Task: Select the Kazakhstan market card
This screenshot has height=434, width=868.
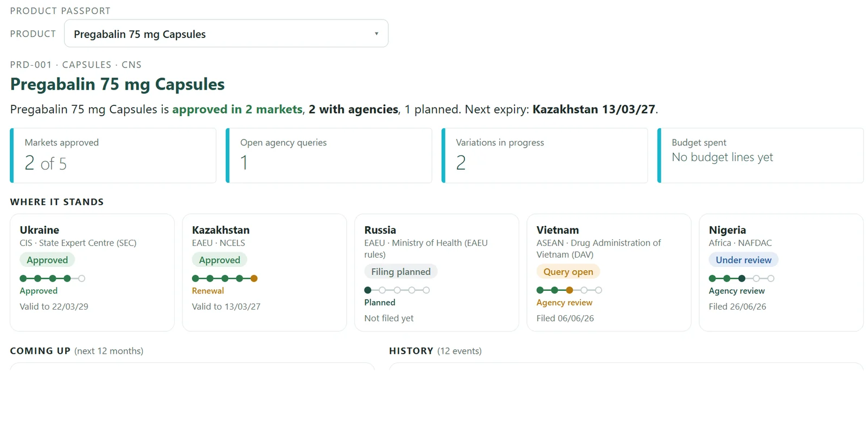Action: point(264,272)
